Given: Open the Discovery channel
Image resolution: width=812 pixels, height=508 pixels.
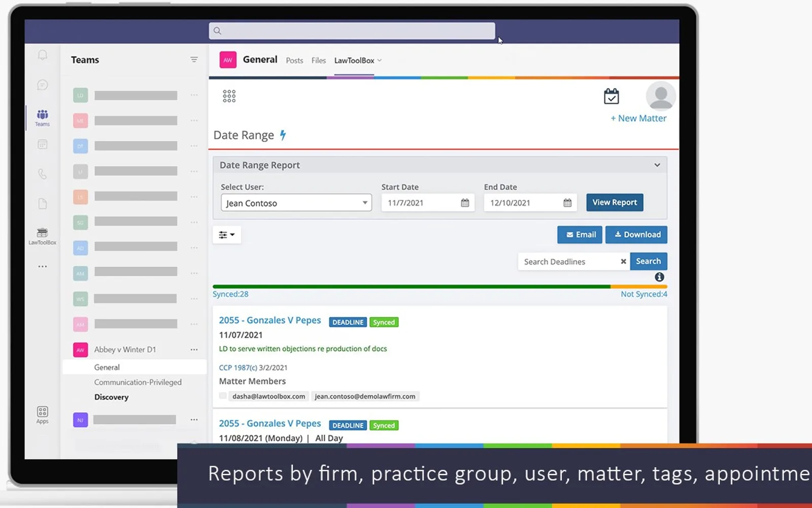Looking at the screenshot, I should pyautogui.click(x=111, y=397).
